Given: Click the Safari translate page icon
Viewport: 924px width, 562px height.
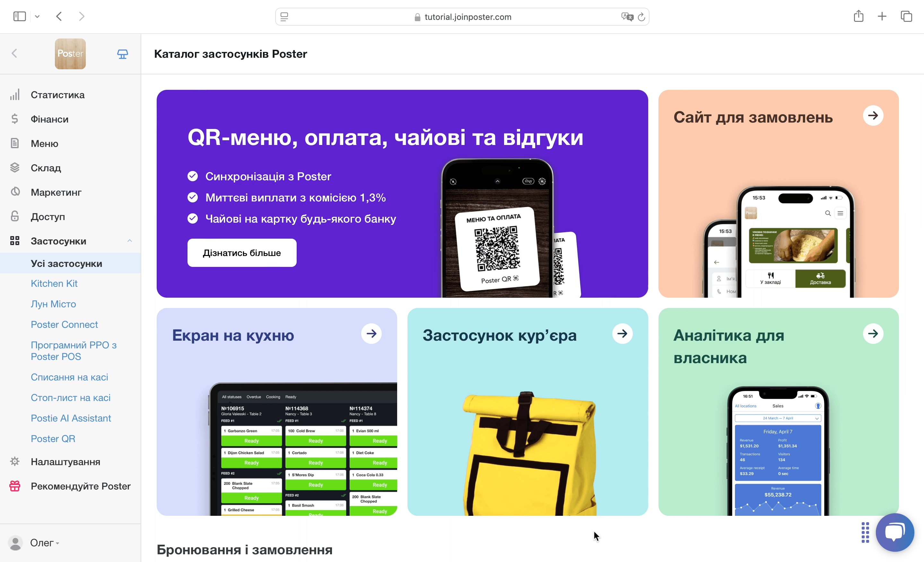Looking at the screenshot, I should tap(627, 17).
